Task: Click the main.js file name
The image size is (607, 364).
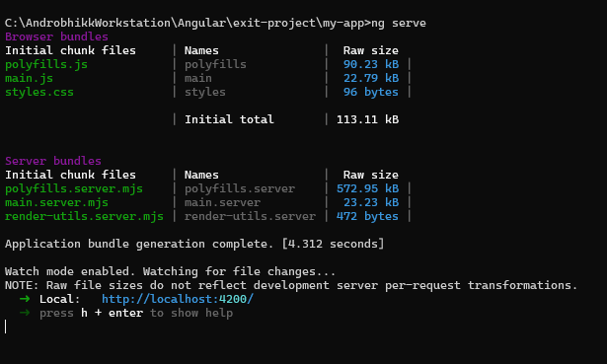Action: pos(29,79)
